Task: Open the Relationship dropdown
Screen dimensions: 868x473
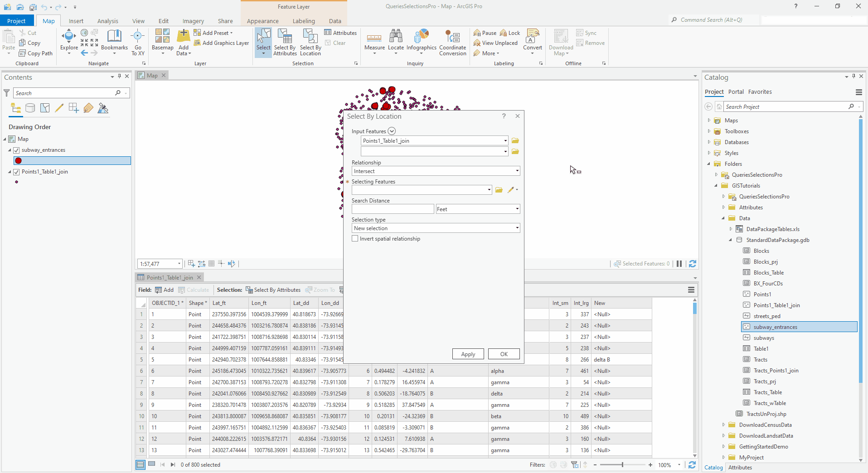Action: click(x=517, y=171)
